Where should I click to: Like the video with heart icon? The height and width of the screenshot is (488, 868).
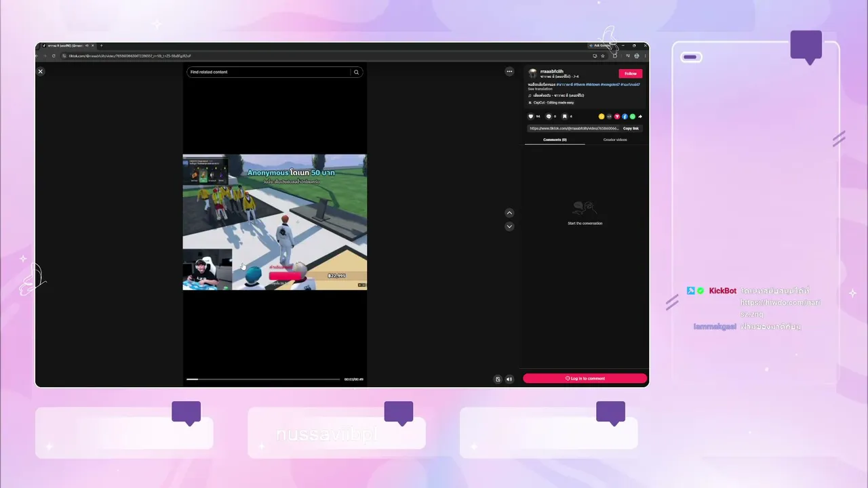click(x=531, y=117)
